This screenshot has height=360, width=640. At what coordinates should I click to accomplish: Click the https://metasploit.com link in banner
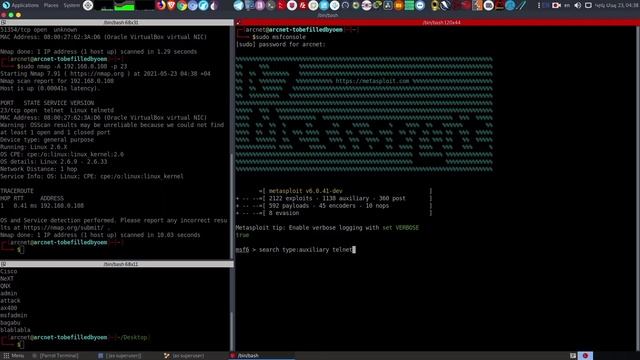(x=372, y=81)
